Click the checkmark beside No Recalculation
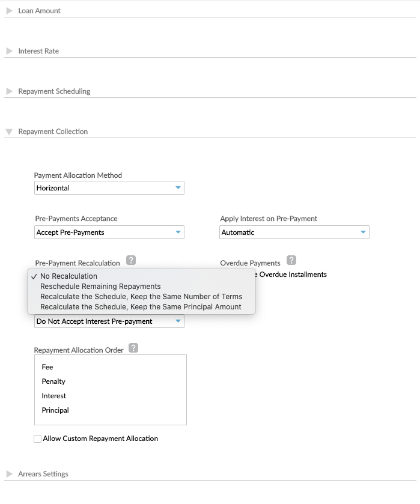Image resolution: width=420 pixels, height=504 pixels. click(x=34, y=276)
